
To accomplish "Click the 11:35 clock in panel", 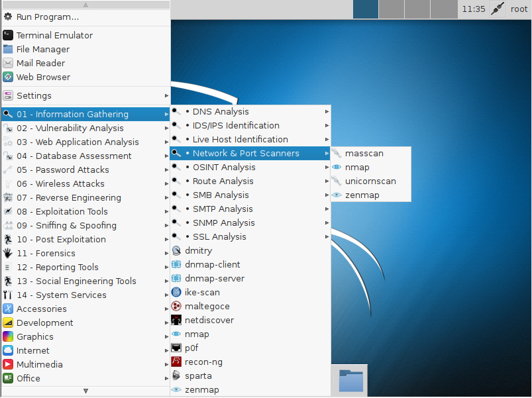I will (474, 9).
